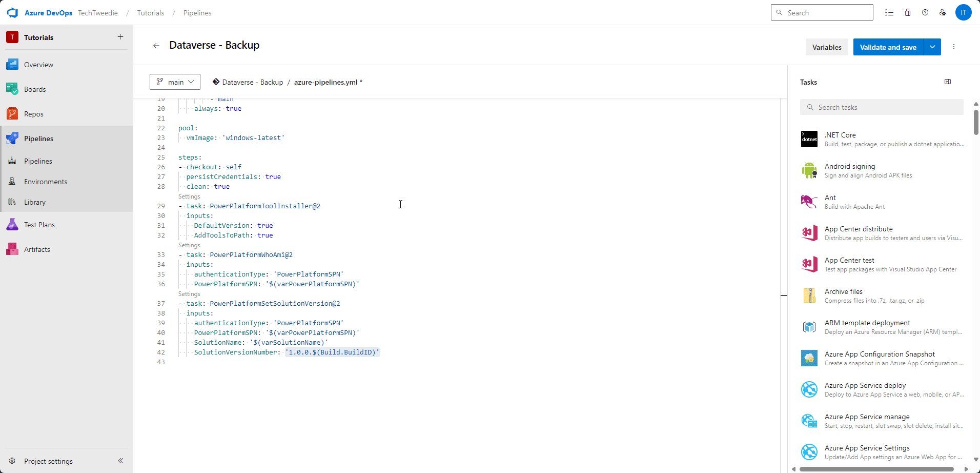The height and width of the screenshot is (473, 980).
Task: Open the Help icon
Action: [925, 12]
